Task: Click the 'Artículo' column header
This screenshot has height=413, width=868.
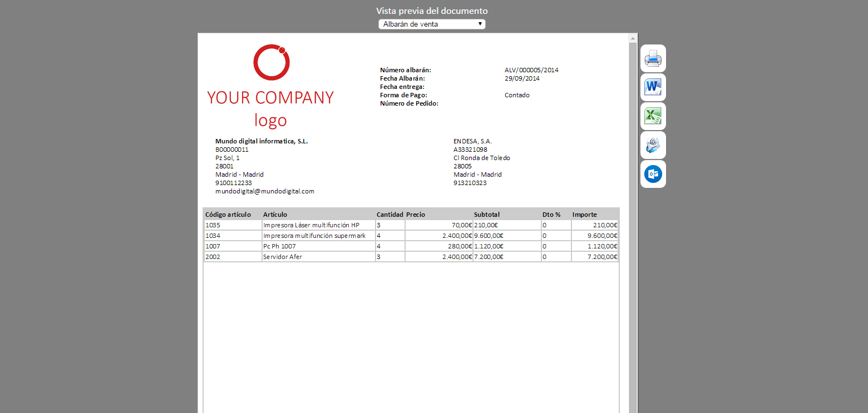Action: click(x=275, y=215)
